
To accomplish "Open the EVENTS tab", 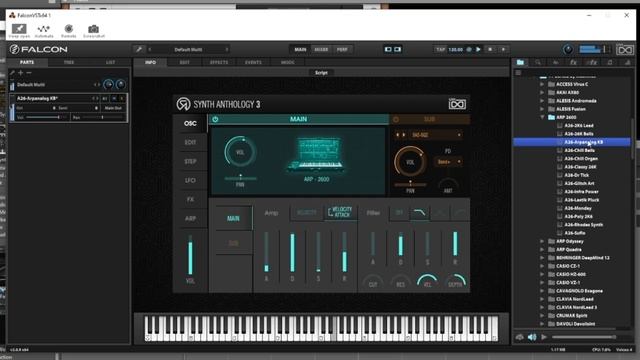I will pyautogui.click(x=253, y=62).
